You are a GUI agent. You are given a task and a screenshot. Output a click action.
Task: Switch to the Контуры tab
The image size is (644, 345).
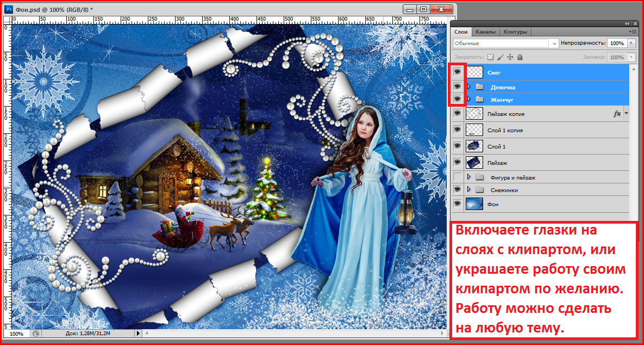click(515, 32)
